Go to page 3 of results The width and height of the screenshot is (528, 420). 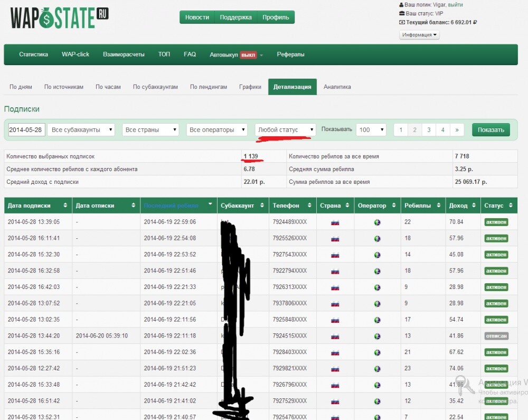pyautogui.click(x=429, y=129)
